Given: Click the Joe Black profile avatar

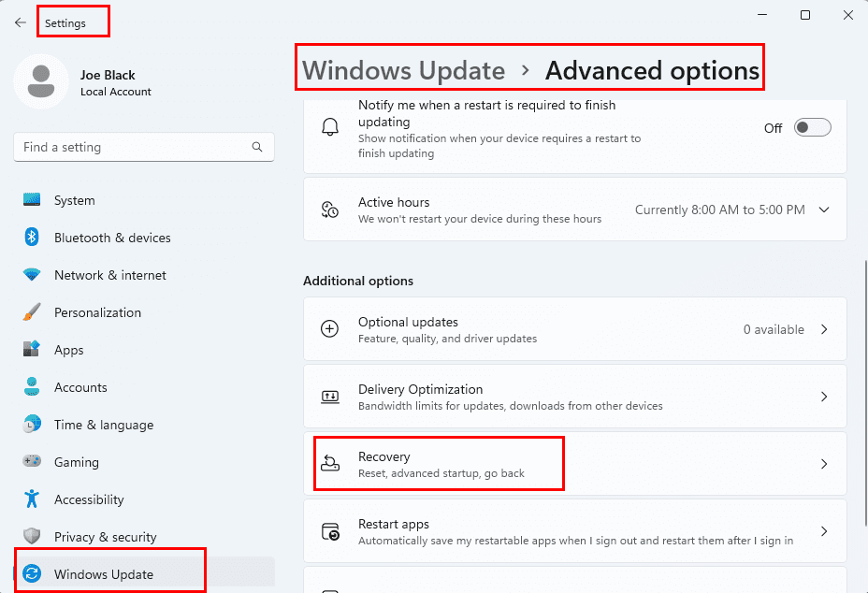Looking at the screenshot, I should click(x=41, y=81).
